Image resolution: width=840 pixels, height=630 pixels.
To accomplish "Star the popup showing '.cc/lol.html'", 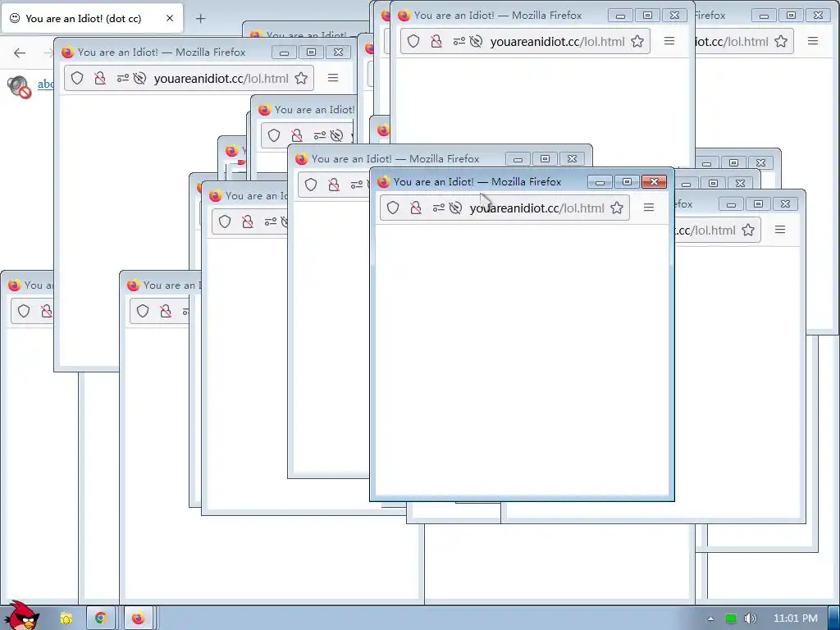I will (748, 230).
